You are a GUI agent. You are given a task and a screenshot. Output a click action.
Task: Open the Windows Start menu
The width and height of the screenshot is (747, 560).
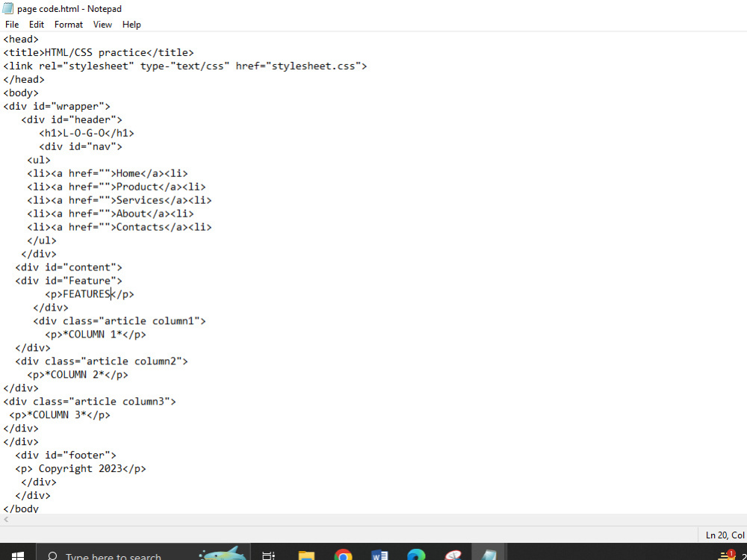point(18,556)
